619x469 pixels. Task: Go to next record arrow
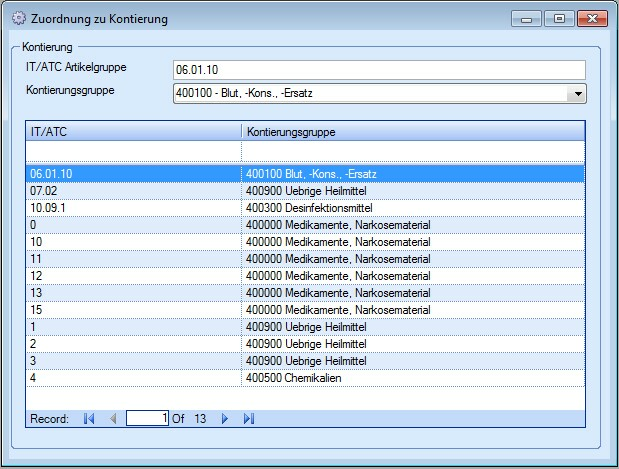tap(225, 419)
